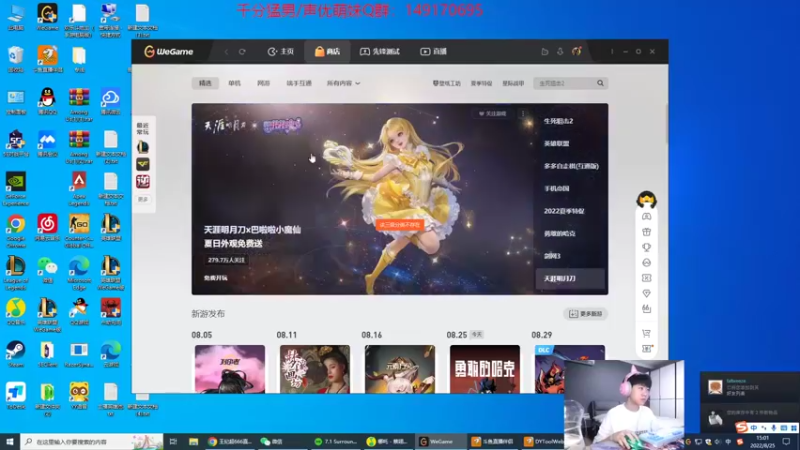The height and width of the screenshot is (450, 800).
Task: Click the 关注游戏 follow button on banner
Action: coord(492,114)
